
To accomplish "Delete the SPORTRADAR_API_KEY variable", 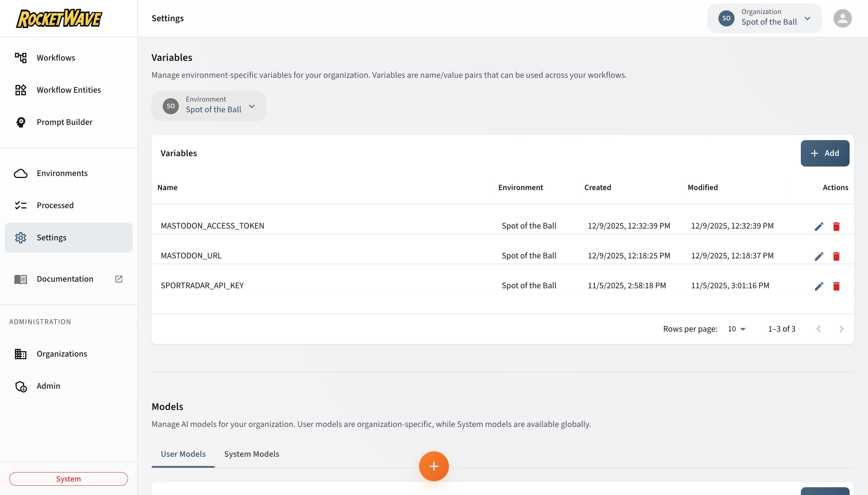I will click(x=836, y=286).
